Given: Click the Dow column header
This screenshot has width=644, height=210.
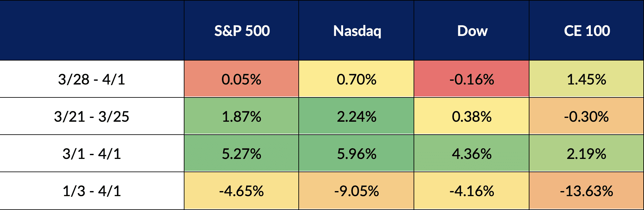Looking at the screenshot, I should pos(472,31).
